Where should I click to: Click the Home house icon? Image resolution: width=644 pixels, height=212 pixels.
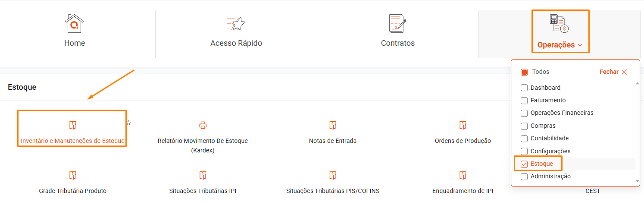click(x=74, y=23)
